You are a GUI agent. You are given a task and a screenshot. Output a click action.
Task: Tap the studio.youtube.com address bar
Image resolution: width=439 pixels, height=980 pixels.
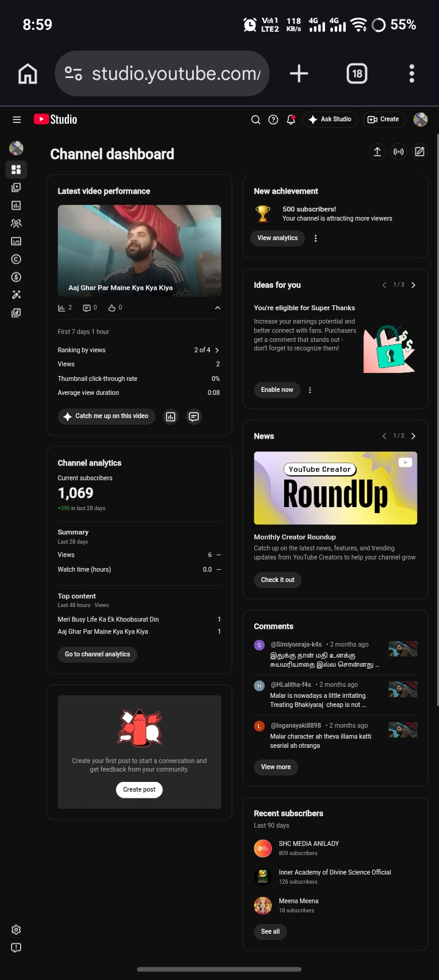(x=162, y=74)
